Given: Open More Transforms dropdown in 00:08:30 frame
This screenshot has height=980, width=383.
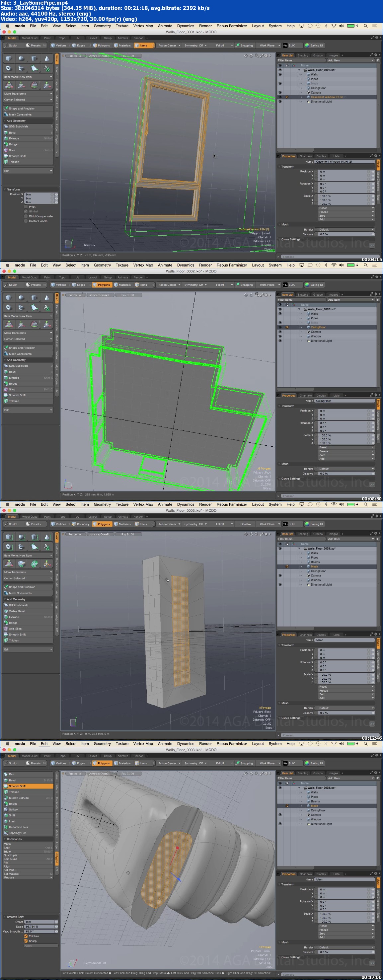Looking at the screenshot, I should tap(28, 333).
